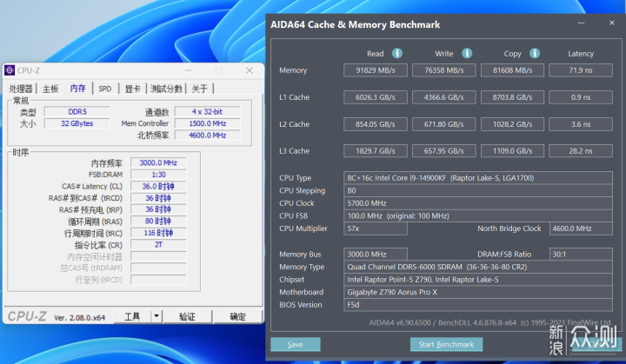The image size is (626, 364).
Task: Open the 测试分数 tab in CPU-Z
Action: [166, 89]
